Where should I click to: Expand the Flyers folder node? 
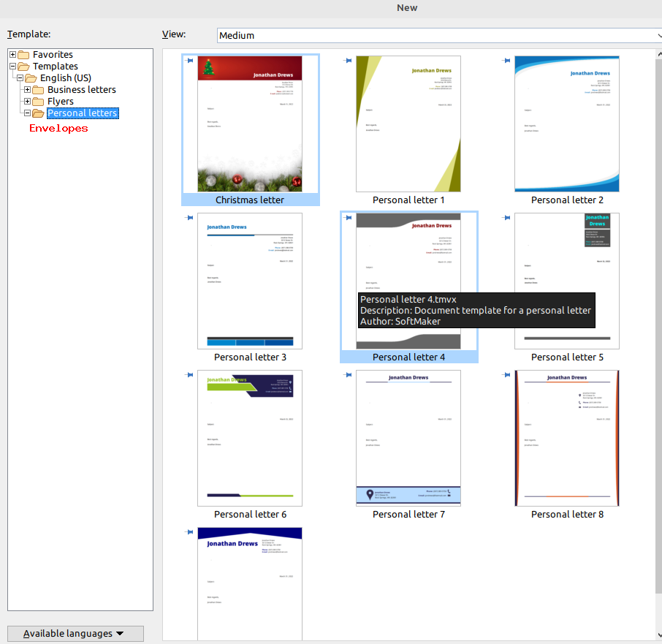point(28,102)
